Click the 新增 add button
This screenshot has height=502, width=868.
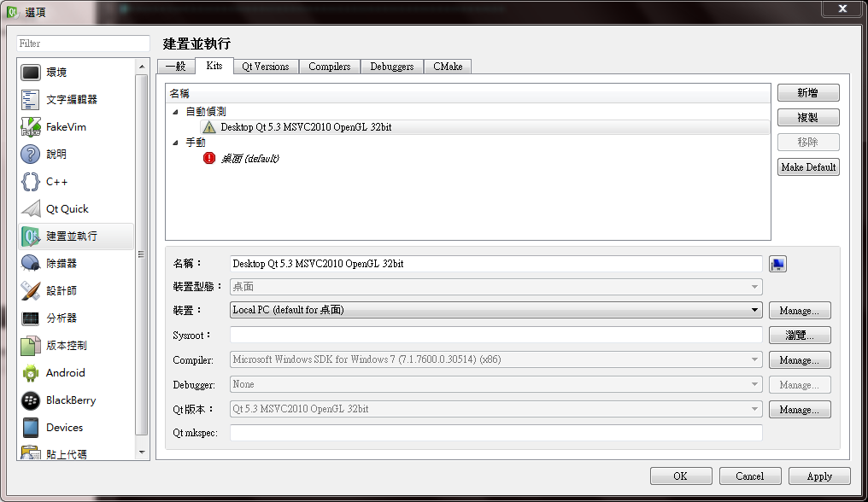[808, 93]
